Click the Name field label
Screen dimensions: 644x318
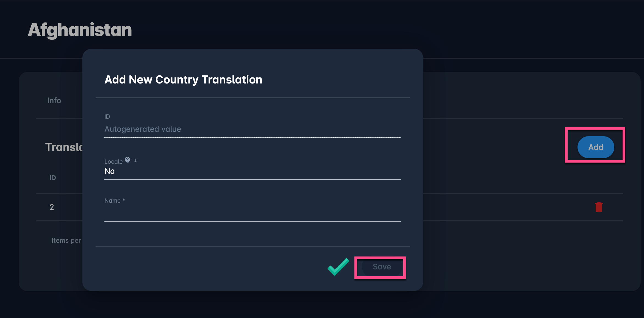(112, 201)
